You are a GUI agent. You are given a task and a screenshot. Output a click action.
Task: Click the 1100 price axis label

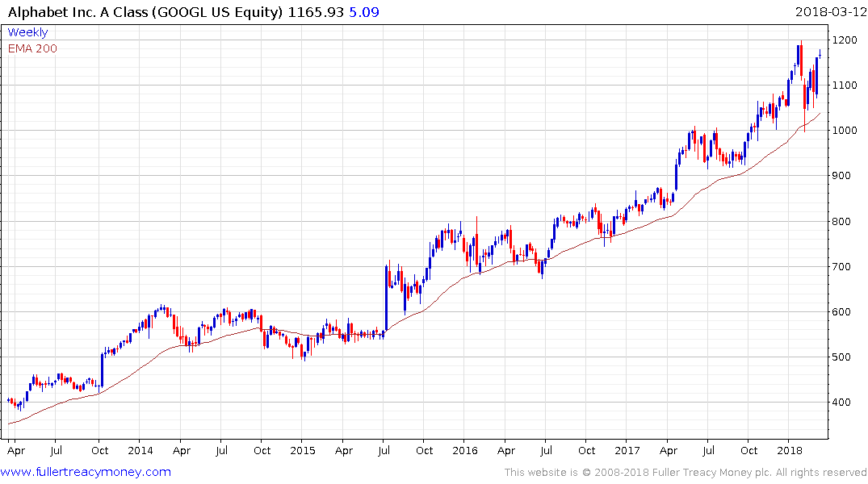845,86
